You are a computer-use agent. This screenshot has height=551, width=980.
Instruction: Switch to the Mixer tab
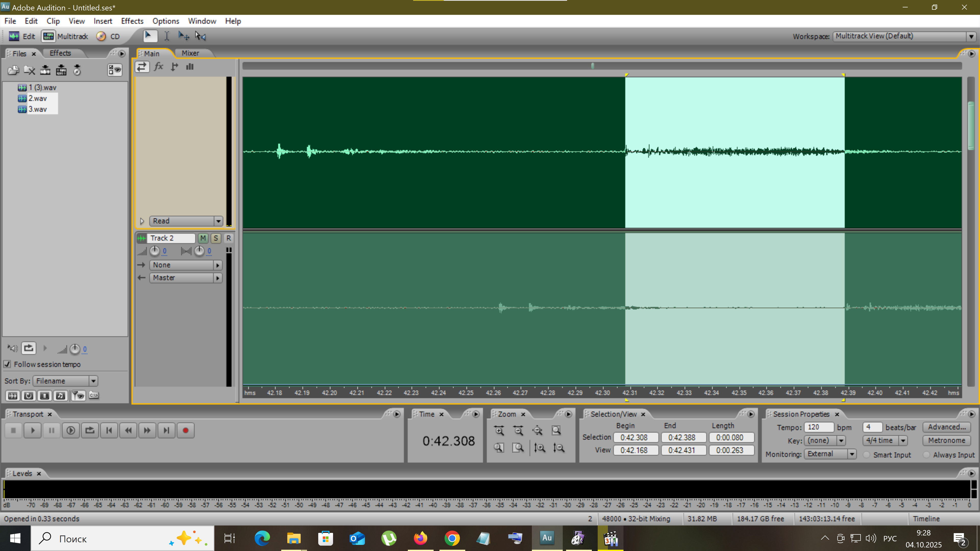tap(190, 53)
